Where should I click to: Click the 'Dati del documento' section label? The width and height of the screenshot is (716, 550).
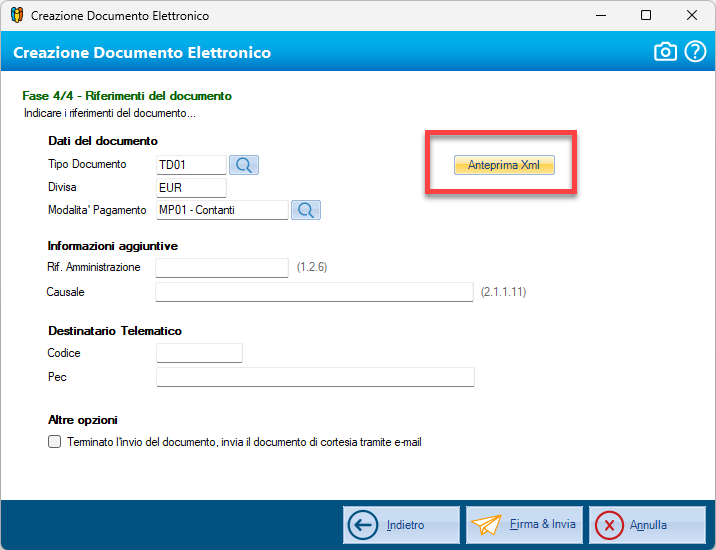103,141
